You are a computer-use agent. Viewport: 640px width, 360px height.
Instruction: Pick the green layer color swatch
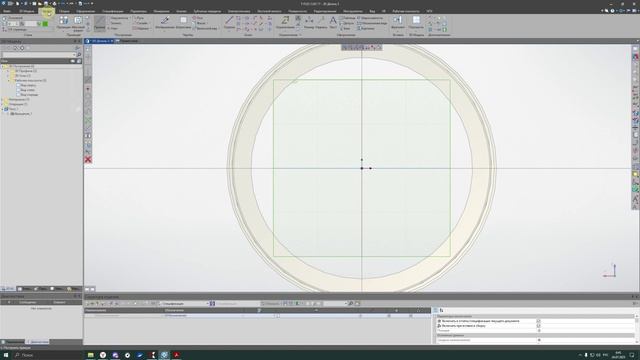pos(45,24)
